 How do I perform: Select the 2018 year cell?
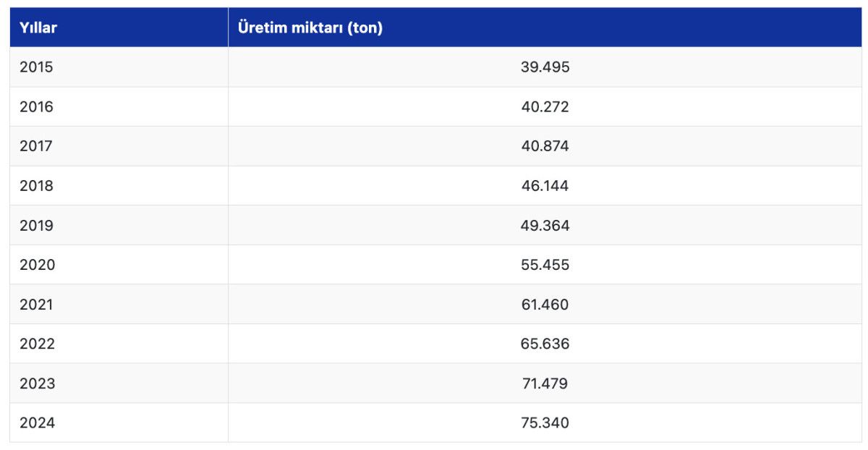pyautogui.click(x=37, y=186)
